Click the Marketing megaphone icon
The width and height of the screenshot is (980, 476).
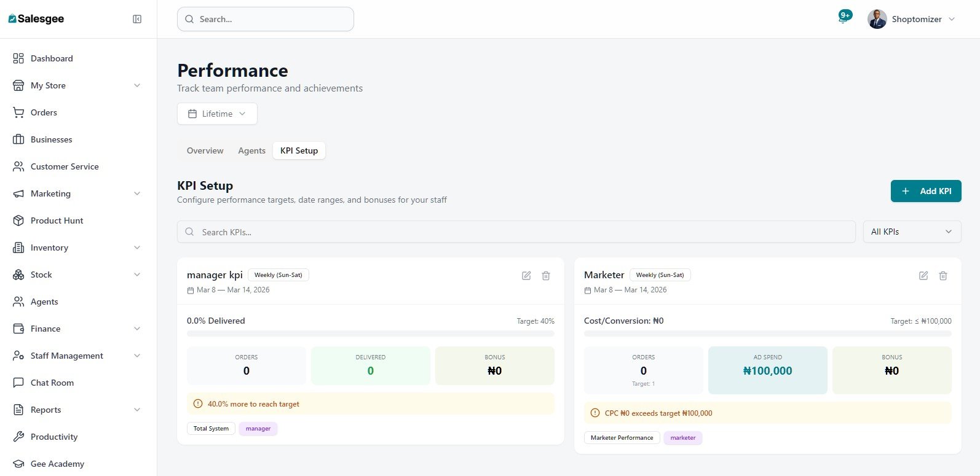click(x=18, y=193)
